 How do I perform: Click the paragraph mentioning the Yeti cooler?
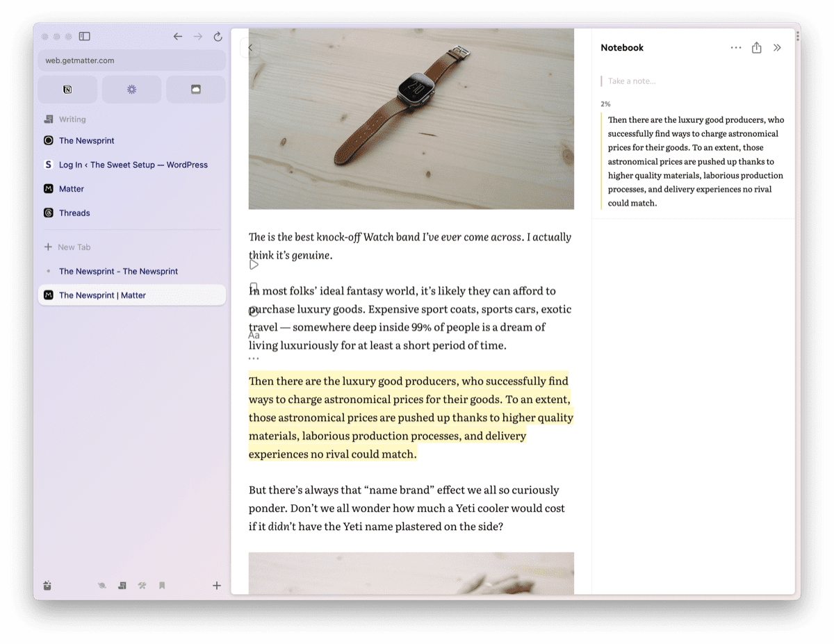[x=407, y=508]
